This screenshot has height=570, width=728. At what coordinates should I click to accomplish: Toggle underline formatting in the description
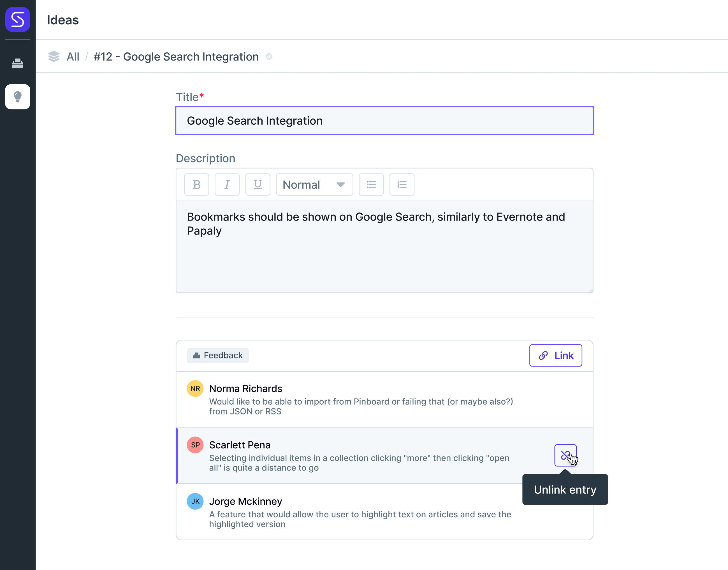(x=258, y=185)
